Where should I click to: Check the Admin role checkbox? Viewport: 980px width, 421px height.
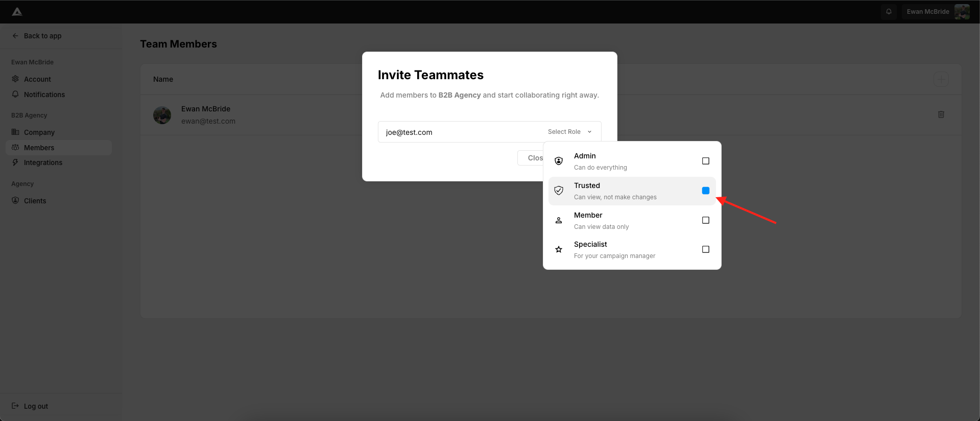coord(705,161)
